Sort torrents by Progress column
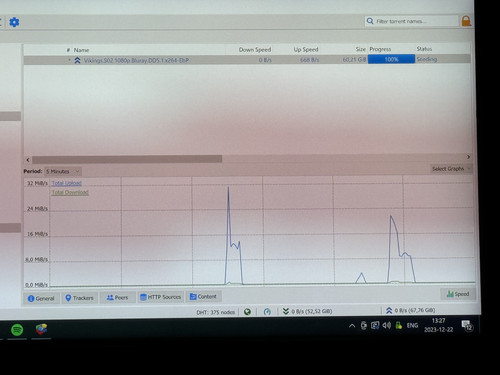 tap(380, 49)
